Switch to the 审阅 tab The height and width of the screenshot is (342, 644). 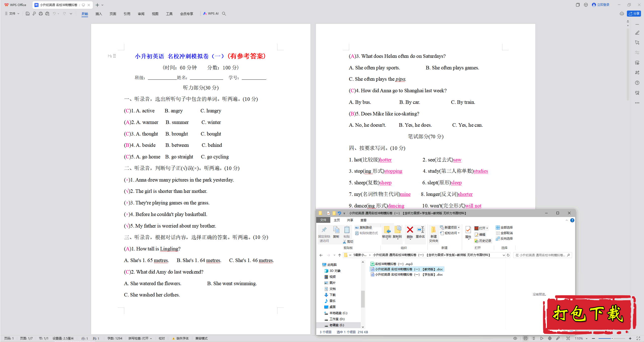point(141,14)
